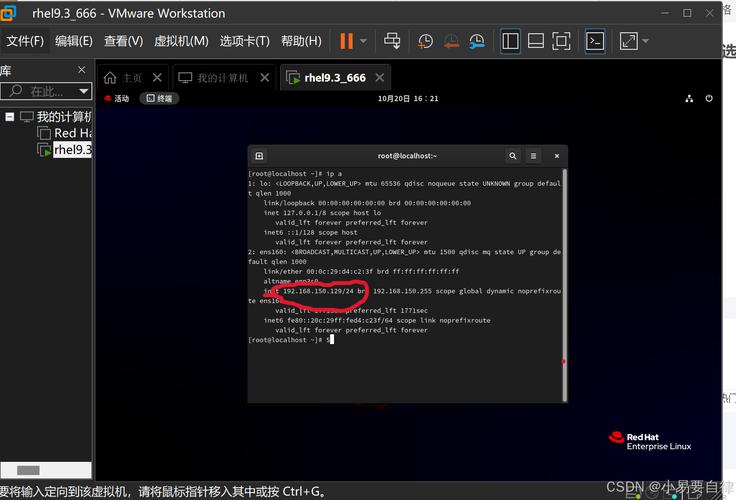Click the 终端 app menu in top bar
This screenshot has width=736, height=500.
[159, 98]
